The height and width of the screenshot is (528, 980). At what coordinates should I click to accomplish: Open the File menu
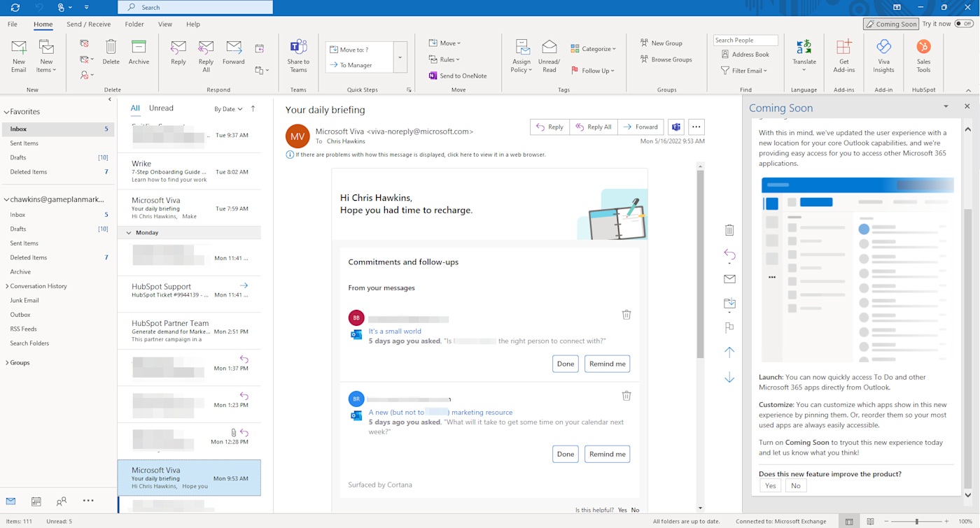[13, 24]
